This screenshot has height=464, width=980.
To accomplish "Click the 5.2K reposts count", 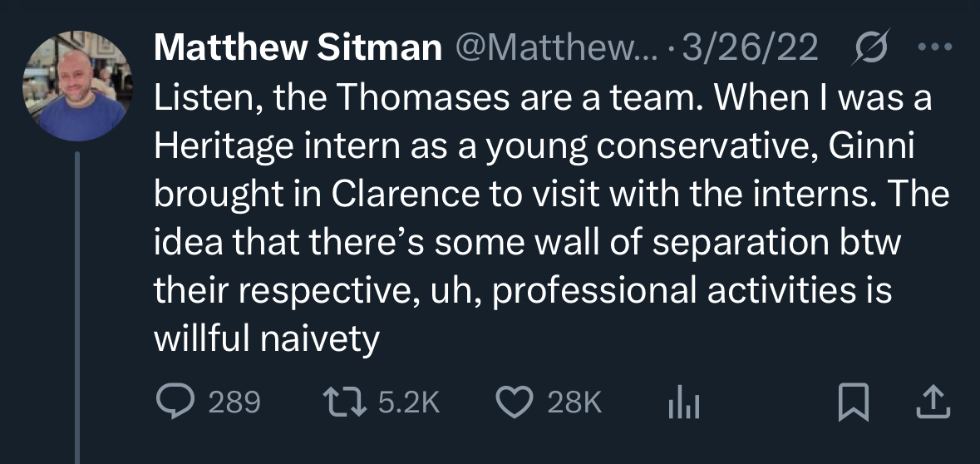I will [407, 404].
